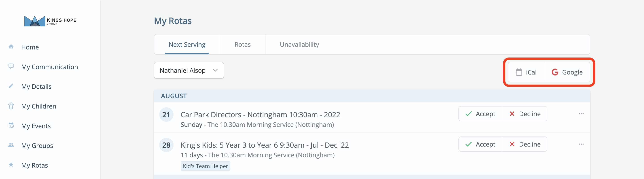Decline the Car Park Directors serving request
The image size is (644, 179).
[x=525, y=114]
